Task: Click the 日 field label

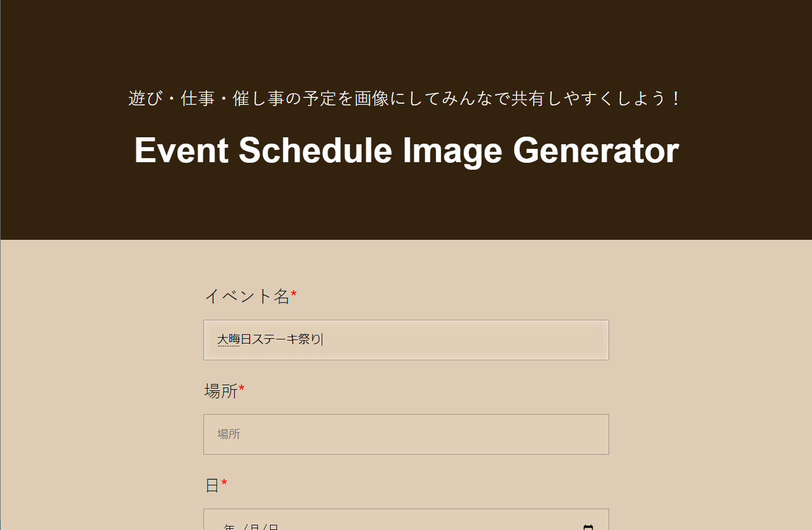Action: (211, 485)
